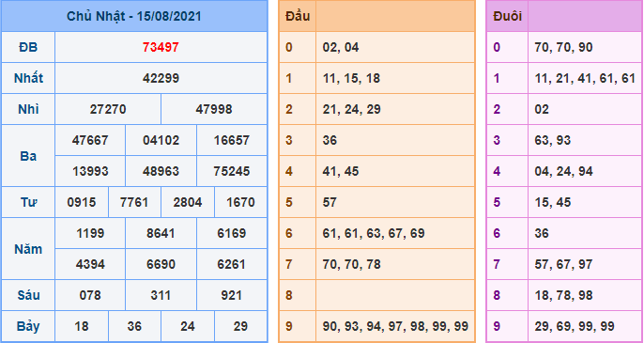The height and width of the screenshot is (343, 644).
Task: Select first prize number 42299
Action: point(161,78)
